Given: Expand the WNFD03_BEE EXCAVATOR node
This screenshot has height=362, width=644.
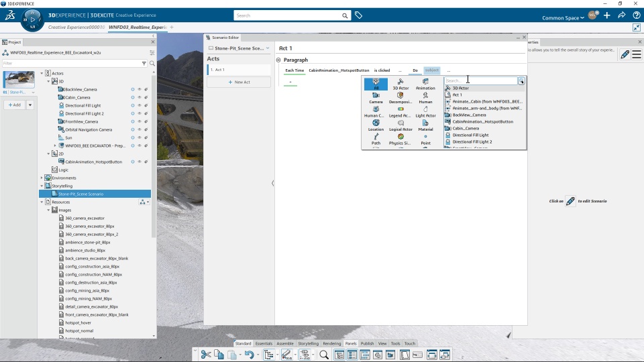Looking at the screenshot, I should [x=55, y=145].
